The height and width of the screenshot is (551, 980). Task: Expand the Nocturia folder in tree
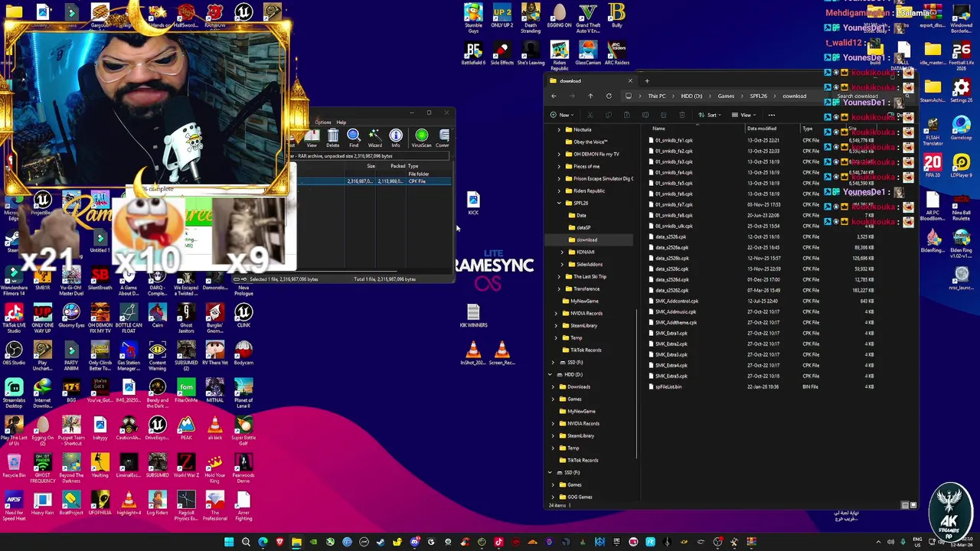(x=559, y=129)
